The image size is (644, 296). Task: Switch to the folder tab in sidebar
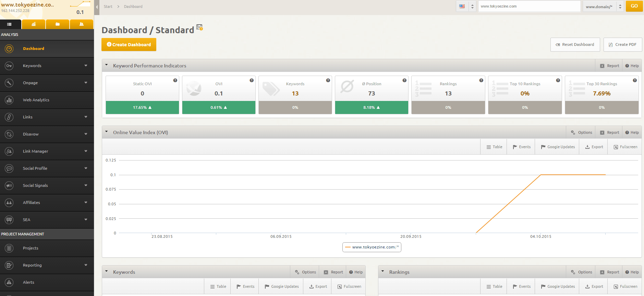pos(58,24)
